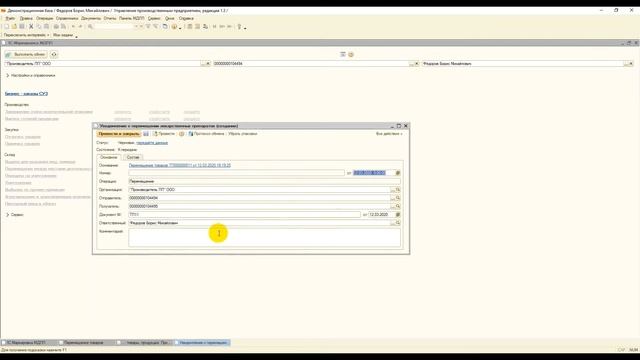Click the Copy icon in main toolbar
Screen dimensions: 640x360
point(39,27)
